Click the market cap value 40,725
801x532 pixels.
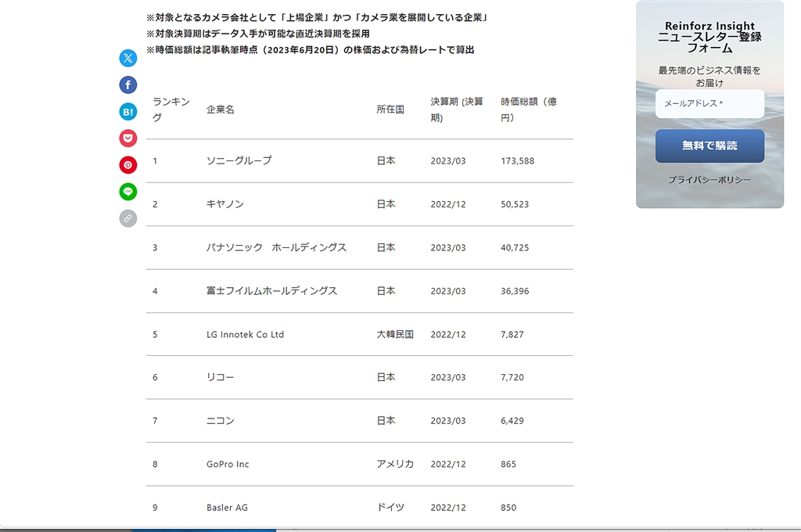point(515,248)
